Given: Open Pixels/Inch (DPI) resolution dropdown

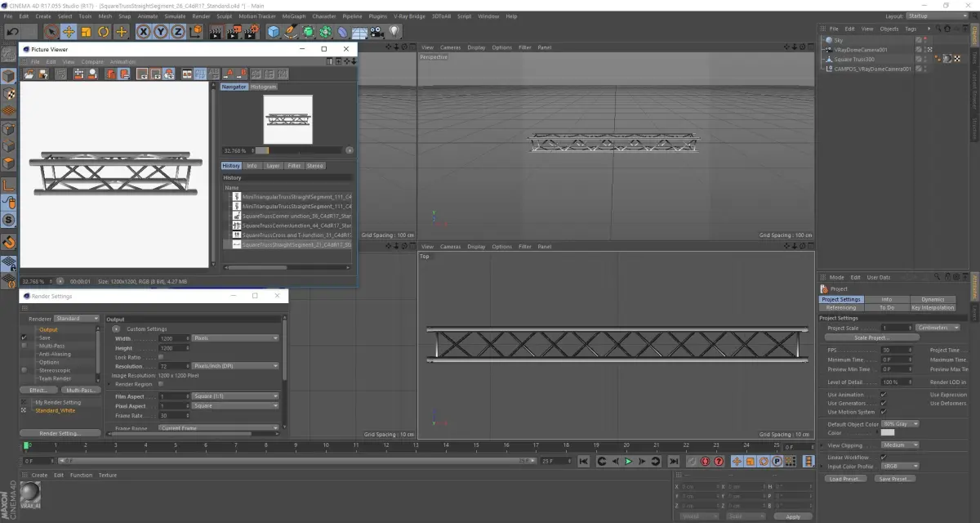Looking at the screenshot, I should tap(236, 366).
